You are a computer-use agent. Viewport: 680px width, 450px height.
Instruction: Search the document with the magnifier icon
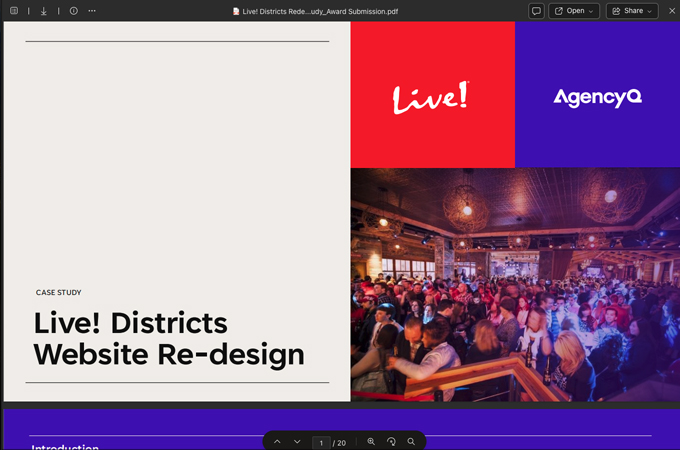point(411,441)
